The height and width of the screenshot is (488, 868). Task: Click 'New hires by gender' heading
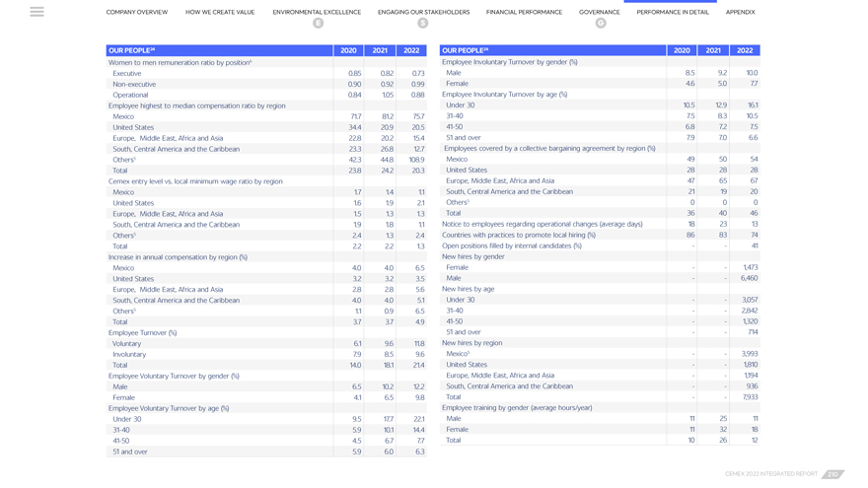click(472, 256)
